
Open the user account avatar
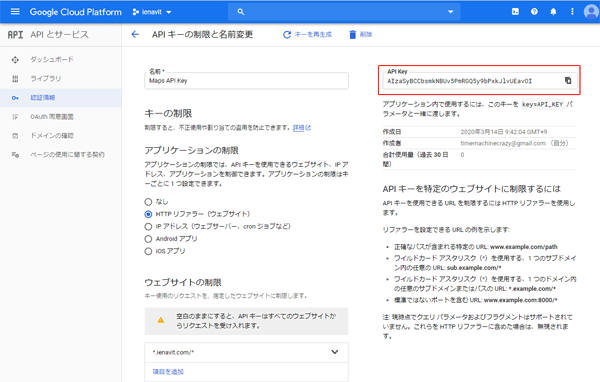pos(591,12)
